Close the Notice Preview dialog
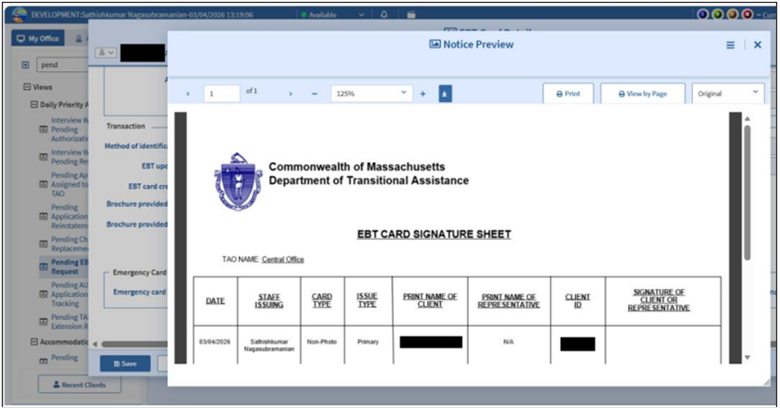 pos(757,45)
